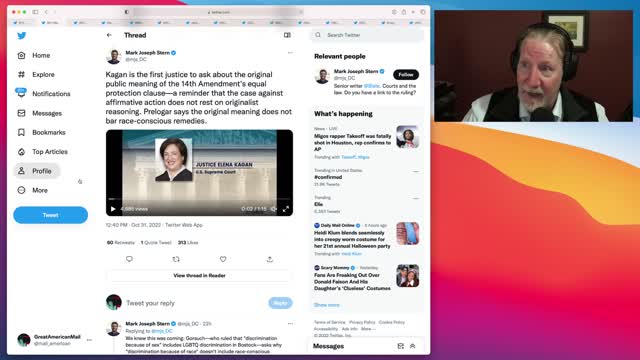The width and height of the screenshot is (640, 360).
Task: Open Safari tab overview icon
Action: (x=423, y=12)
